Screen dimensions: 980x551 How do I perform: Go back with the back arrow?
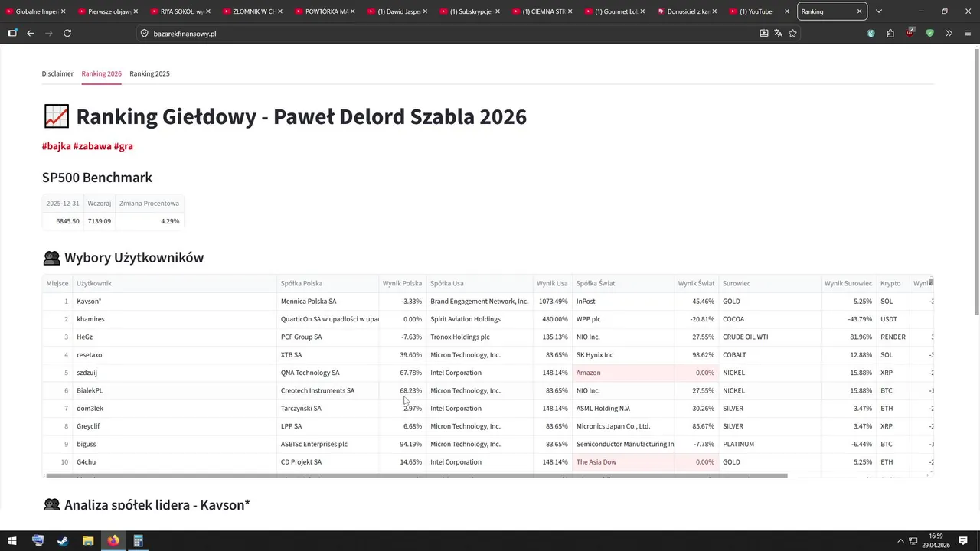31,33
